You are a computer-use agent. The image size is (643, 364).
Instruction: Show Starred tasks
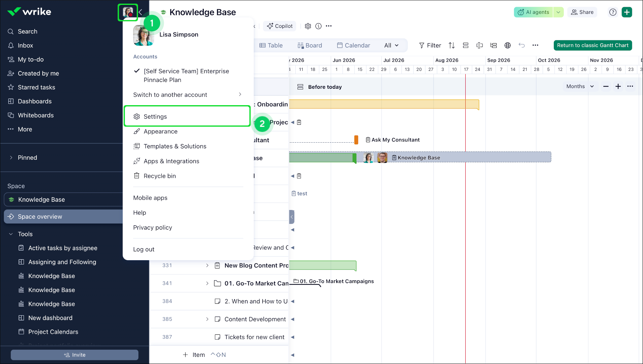pos(31,87)
